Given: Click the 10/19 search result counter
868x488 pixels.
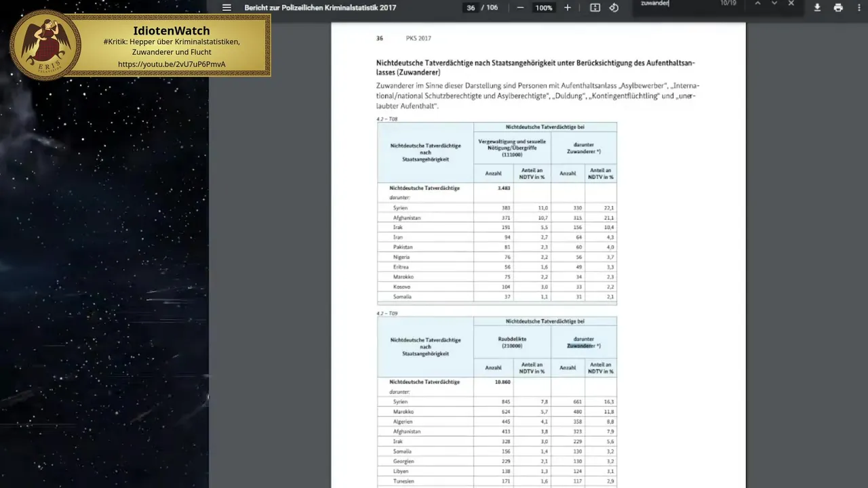Looking at the screenshot, I should point(728,3).
